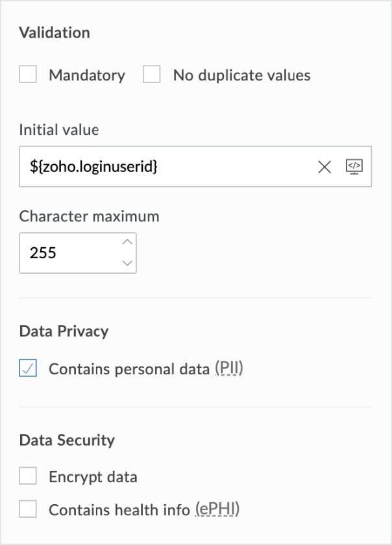392x545 pixels.
Task: Click the Validation section heading
Action: click(x=55, y=32)
